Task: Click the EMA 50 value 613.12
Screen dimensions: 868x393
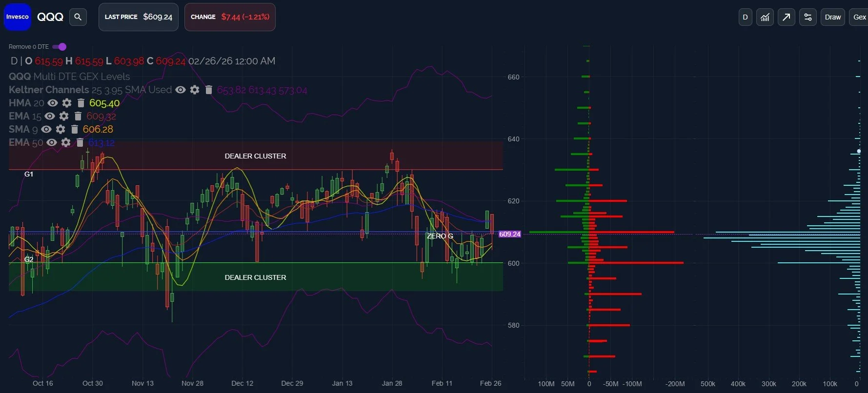Action: click(101, 142)
